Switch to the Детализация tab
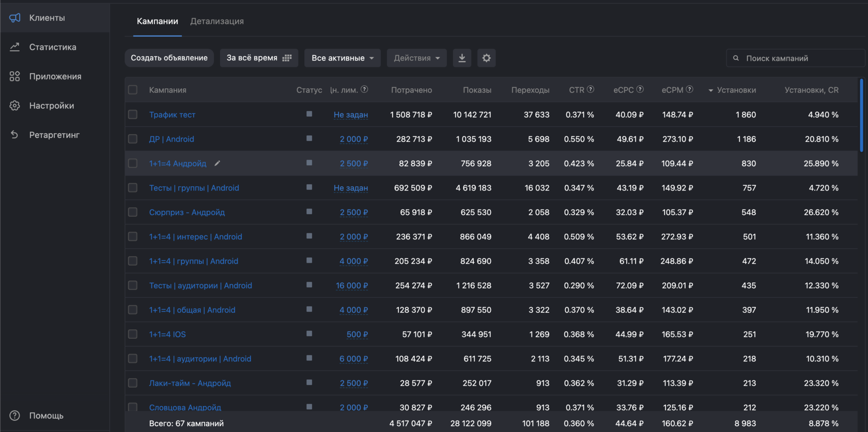 click(217, 21)
